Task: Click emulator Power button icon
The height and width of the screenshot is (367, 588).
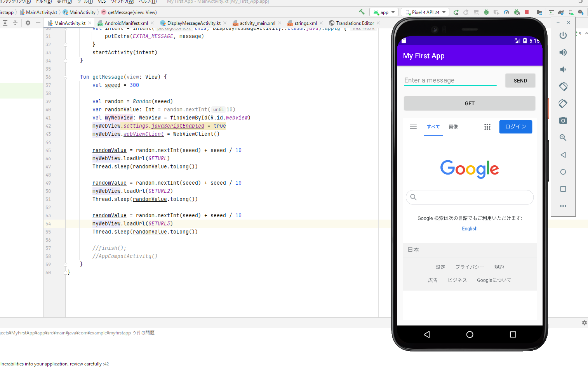Action: (x=563, y=35)
